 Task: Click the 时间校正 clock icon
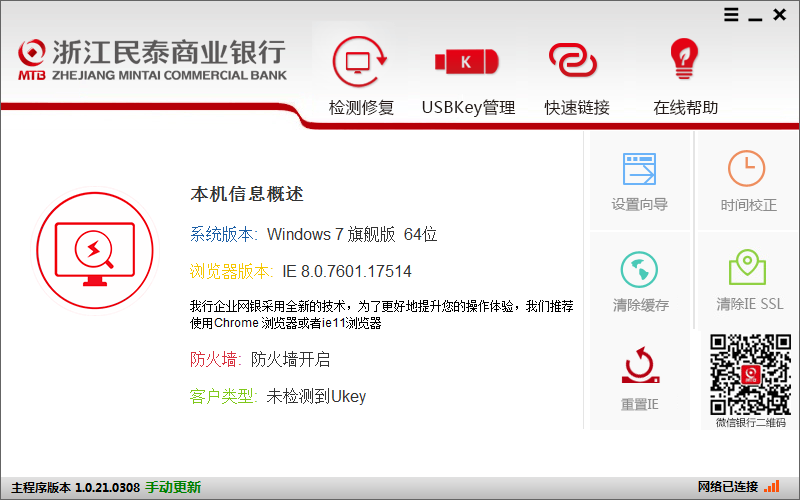point(746,168)
